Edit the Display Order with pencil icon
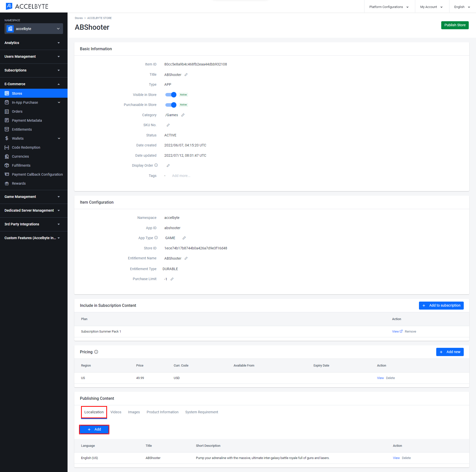476x472 pixels. [x=168, y=166]
